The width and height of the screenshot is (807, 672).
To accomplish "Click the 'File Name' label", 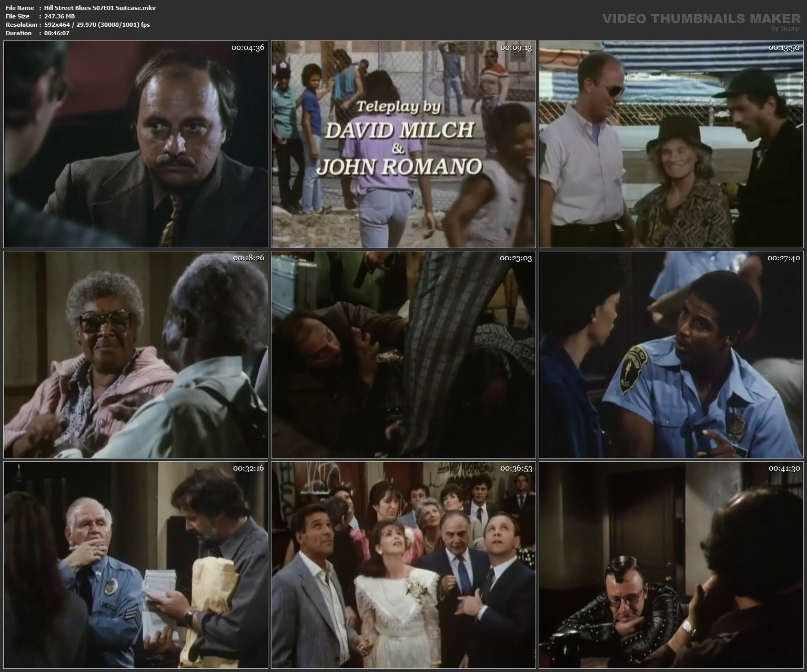I will [x=20, y=8].
